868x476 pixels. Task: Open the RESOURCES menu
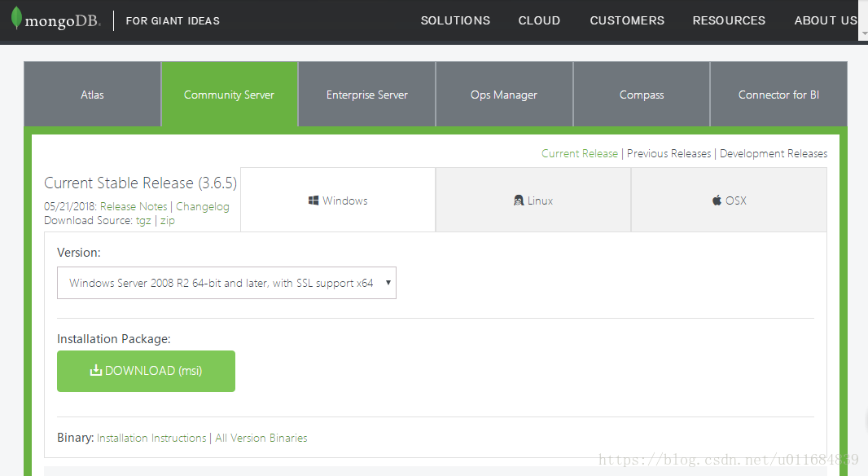729,20
